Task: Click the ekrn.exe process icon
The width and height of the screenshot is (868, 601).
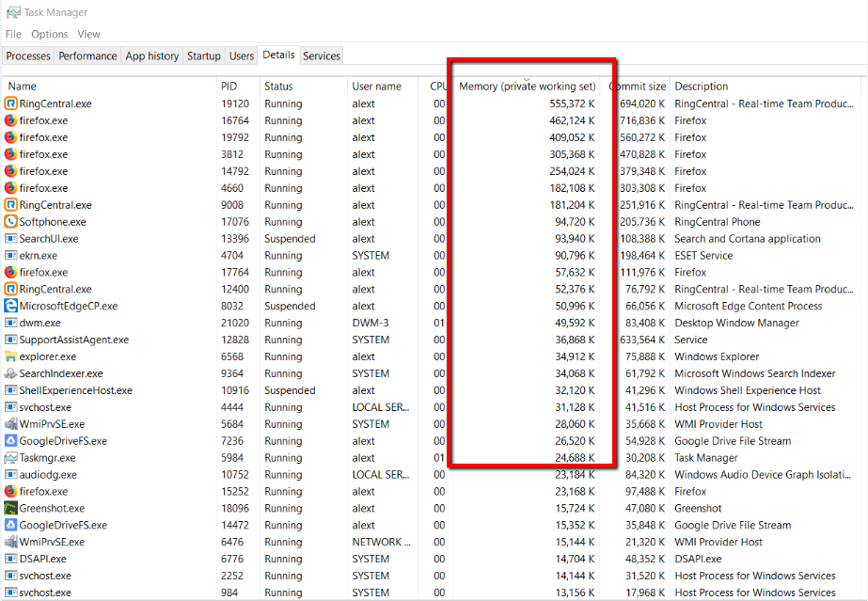Action: (10, 255)
